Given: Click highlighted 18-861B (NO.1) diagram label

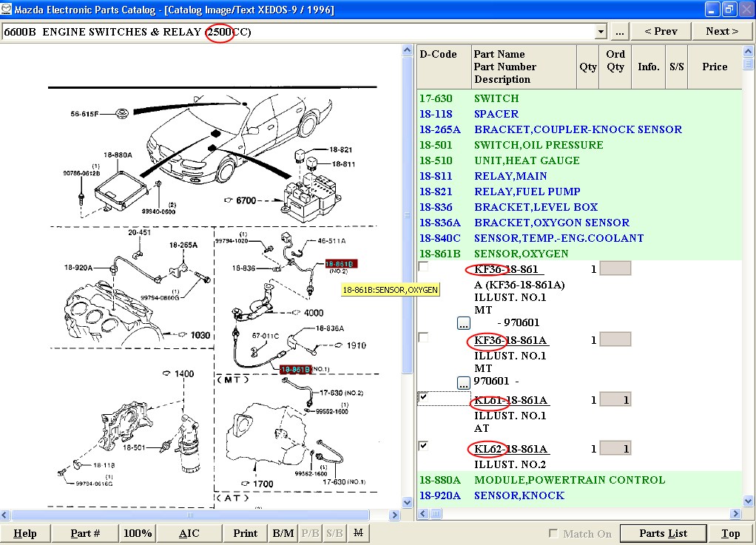Looking at the screenshot, I should pyautogui.click(x=295, y=370).
